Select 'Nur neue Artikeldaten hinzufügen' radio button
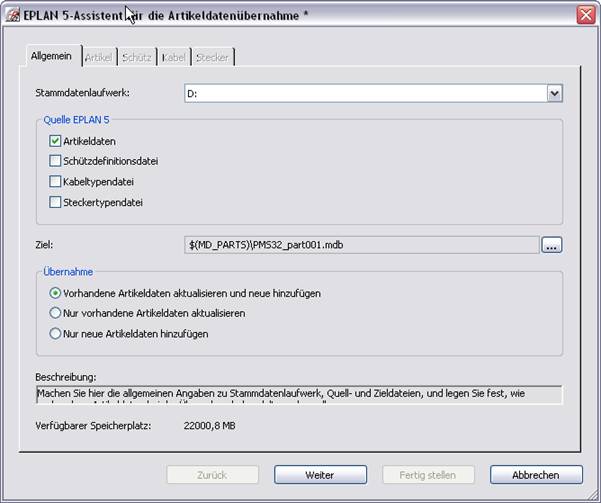This screenshot has height=503, width=601. [55, 334]
